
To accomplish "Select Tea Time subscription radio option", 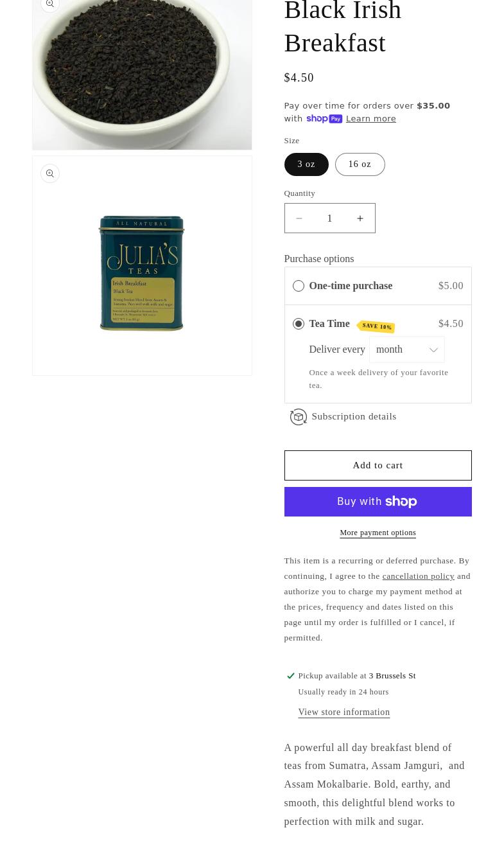I will tap(298, 324).
